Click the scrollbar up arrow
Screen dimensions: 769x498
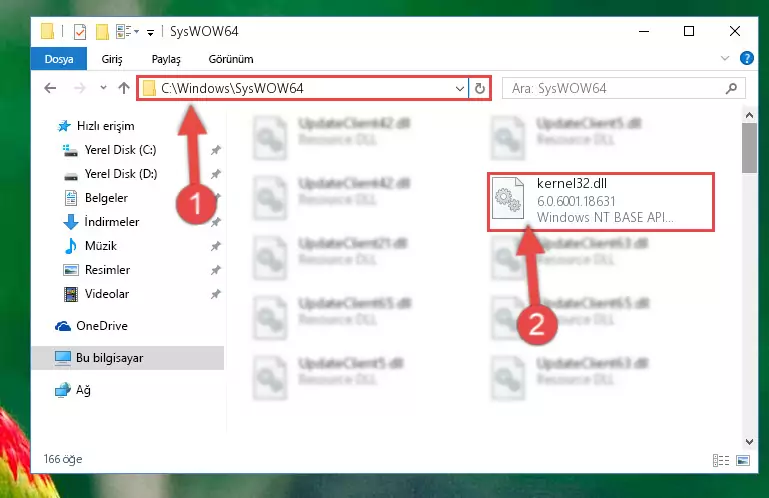tap(749, 115)
